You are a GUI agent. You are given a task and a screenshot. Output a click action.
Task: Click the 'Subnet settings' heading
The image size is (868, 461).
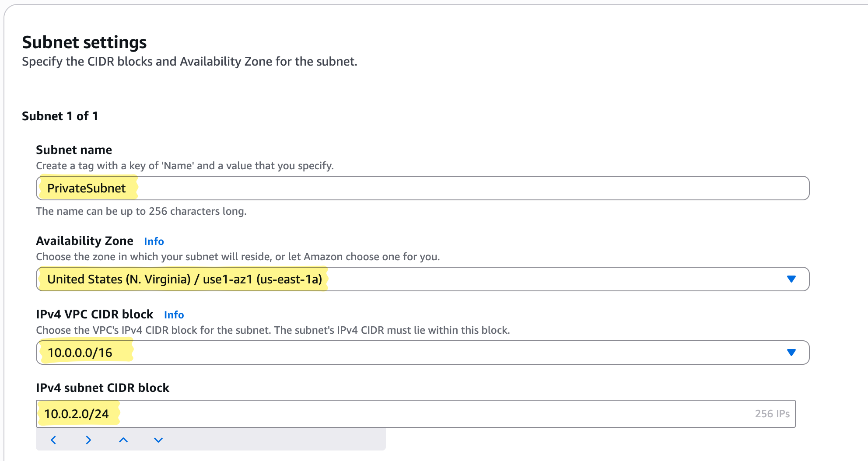pyautogui.click(x=84, y=42)
